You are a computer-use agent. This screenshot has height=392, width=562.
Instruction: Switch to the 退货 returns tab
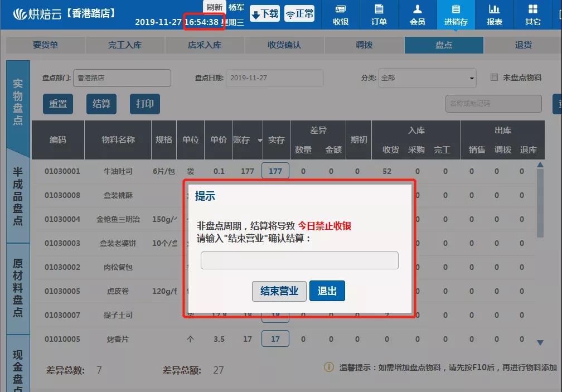522,46
